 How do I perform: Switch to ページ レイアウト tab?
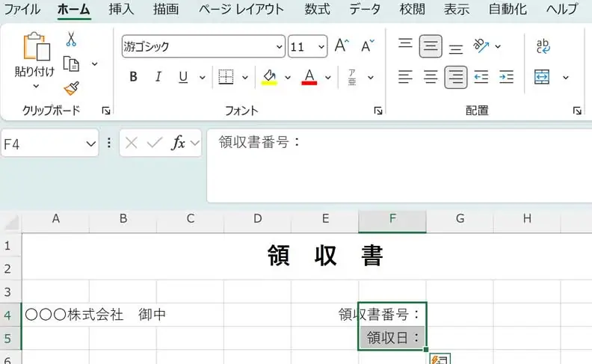pyautogui.click(x=241, y=9)
